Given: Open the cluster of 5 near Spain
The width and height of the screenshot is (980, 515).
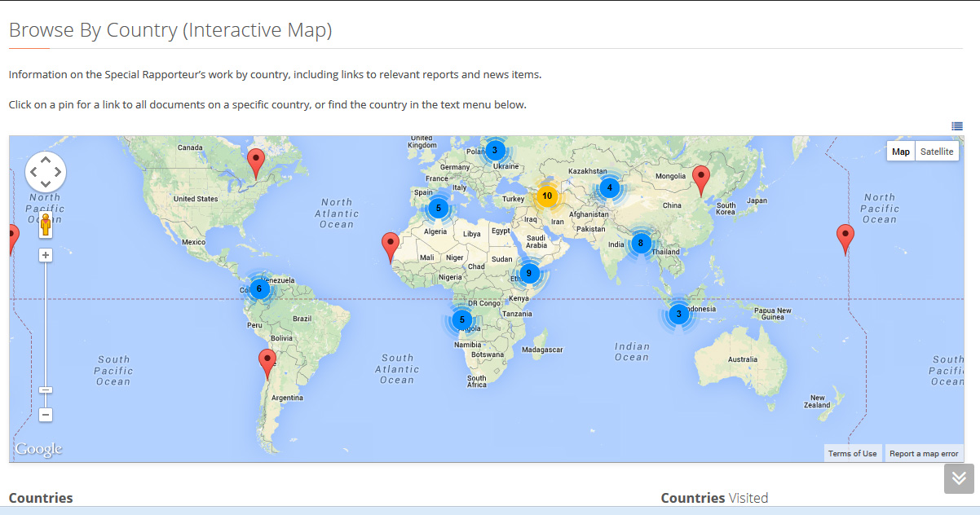Looking at the screenshot, I should pos(438,208).
